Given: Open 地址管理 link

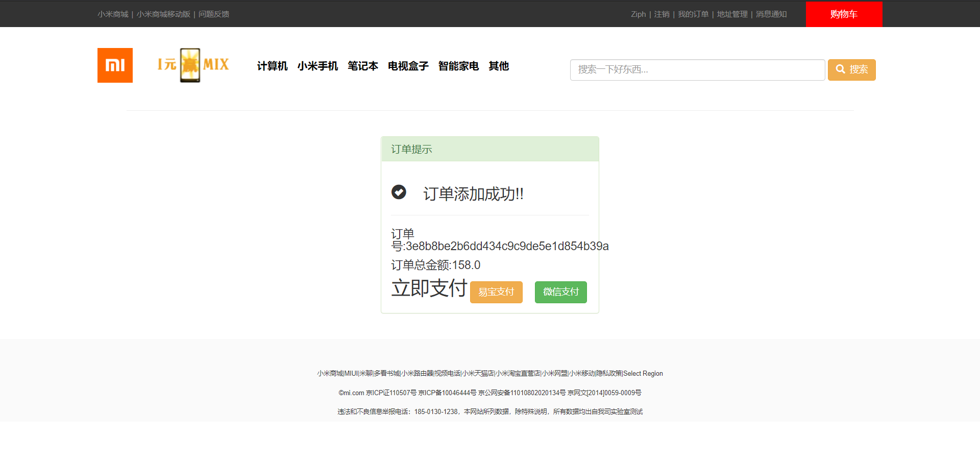Looking at the screenshot, I should tap(732, 14).
